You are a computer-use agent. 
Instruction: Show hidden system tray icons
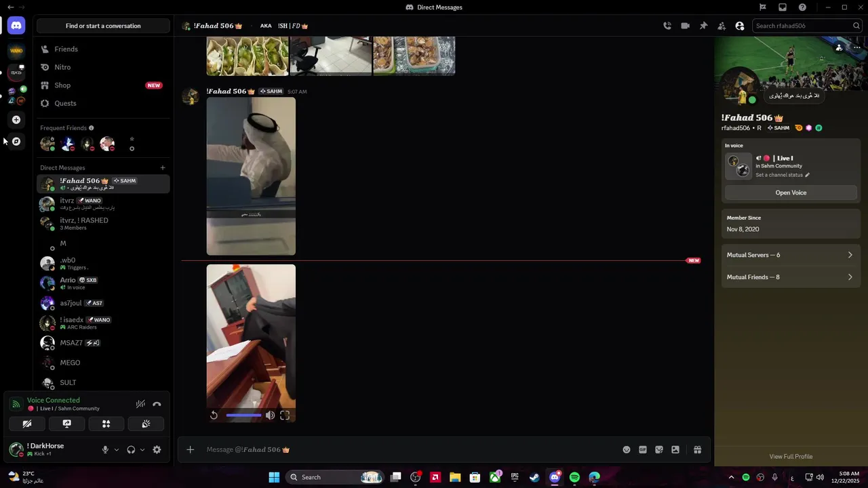(731, 477)
